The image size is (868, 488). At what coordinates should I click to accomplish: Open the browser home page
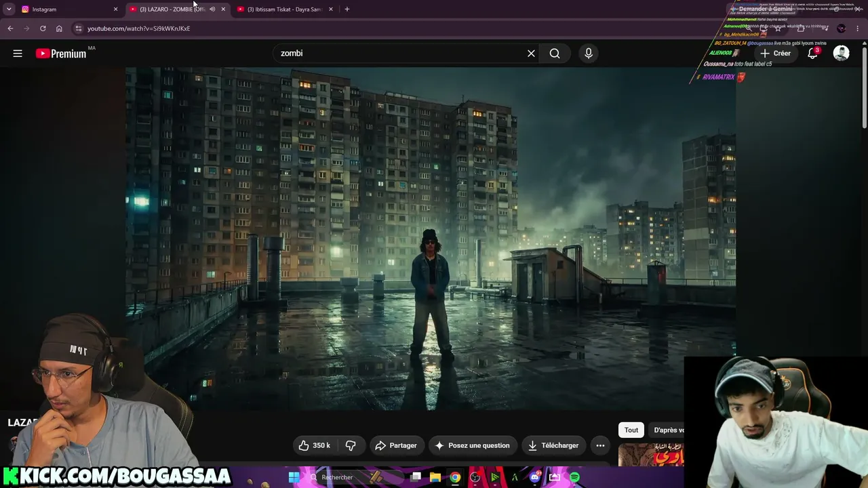click(59, 28)
